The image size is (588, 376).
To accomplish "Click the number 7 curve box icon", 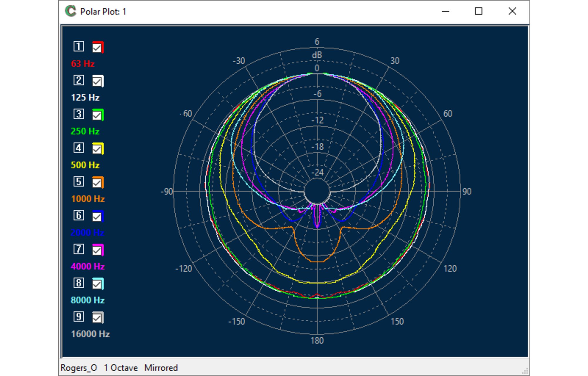I will point(78,249).
